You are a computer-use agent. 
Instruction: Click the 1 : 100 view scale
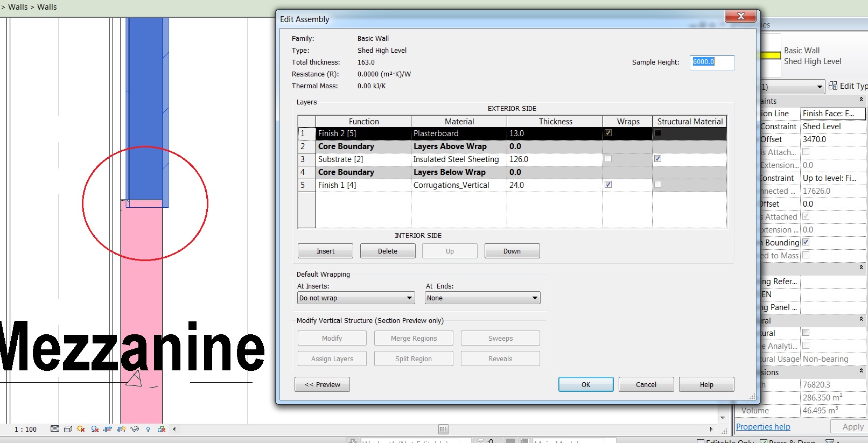[25, 430]
